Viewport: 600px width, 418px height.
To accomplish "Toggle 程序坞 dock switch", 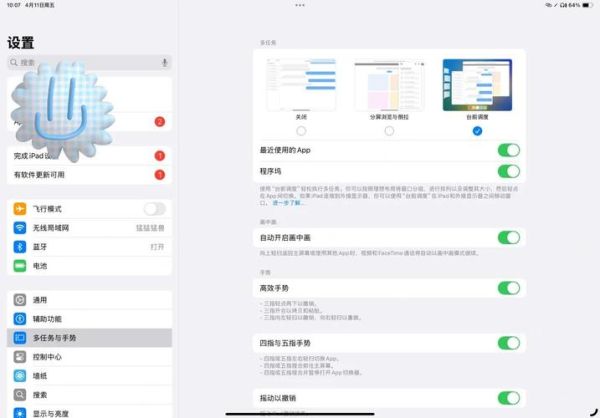I will point(509,171).
